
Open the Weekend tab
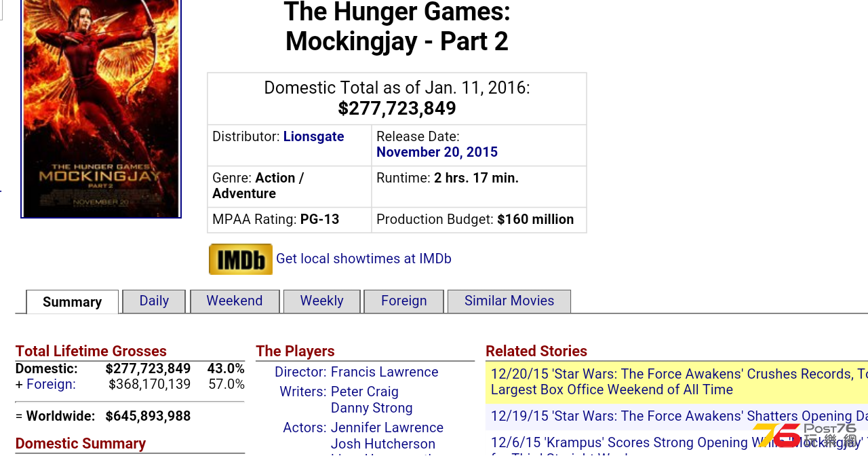pos(235,301)
